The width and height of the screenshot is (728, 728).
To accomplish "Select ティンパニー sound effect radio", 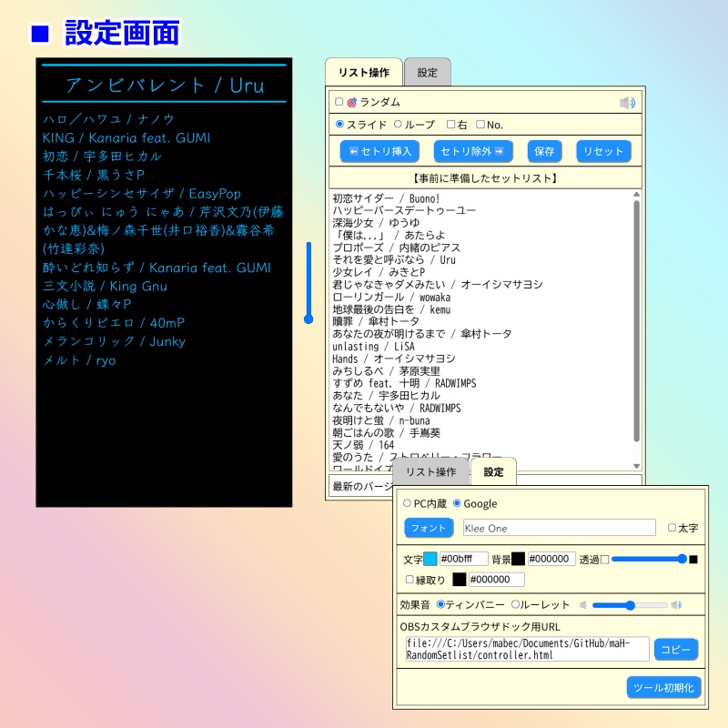I will pos(440,604).
